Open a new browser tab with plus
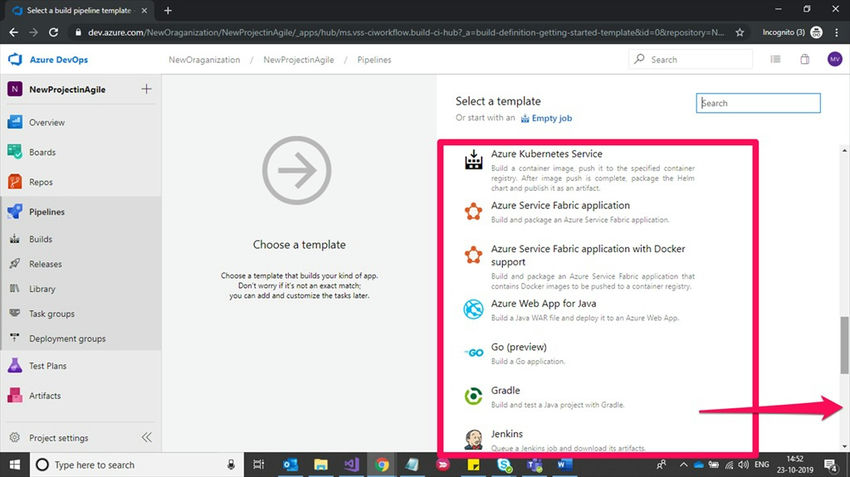The height and width of the screenshot is (477, 850). click(168, 10)
